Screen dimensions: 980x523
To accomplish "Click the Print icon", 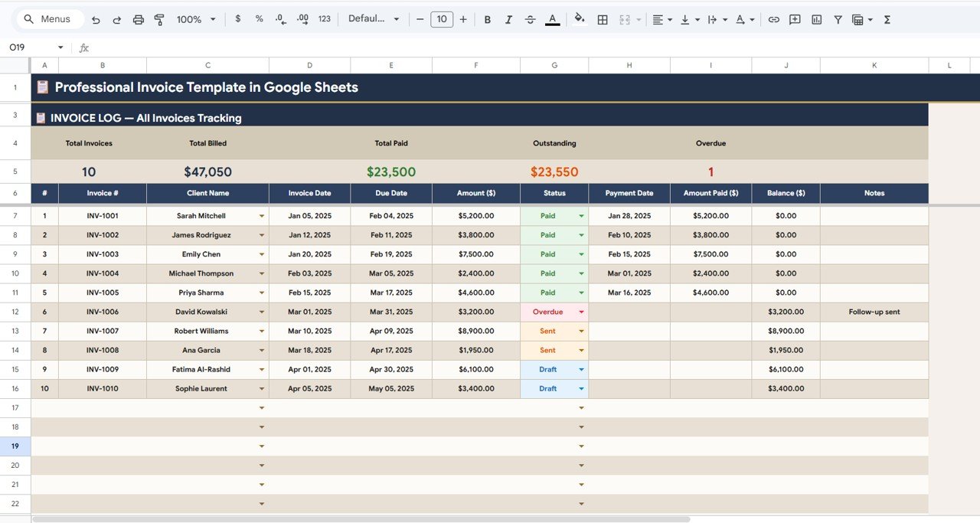I will pos(139,19).
